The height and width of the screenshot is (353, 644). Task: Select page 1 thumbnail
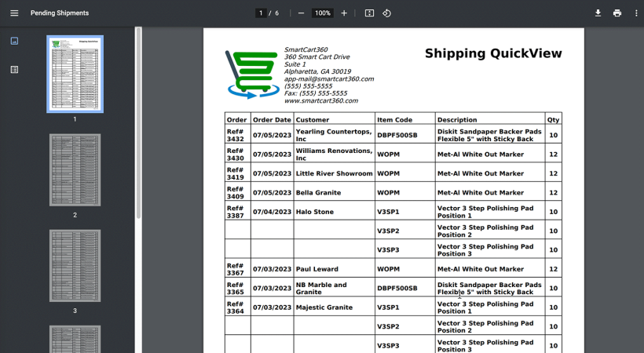[75, 74]
